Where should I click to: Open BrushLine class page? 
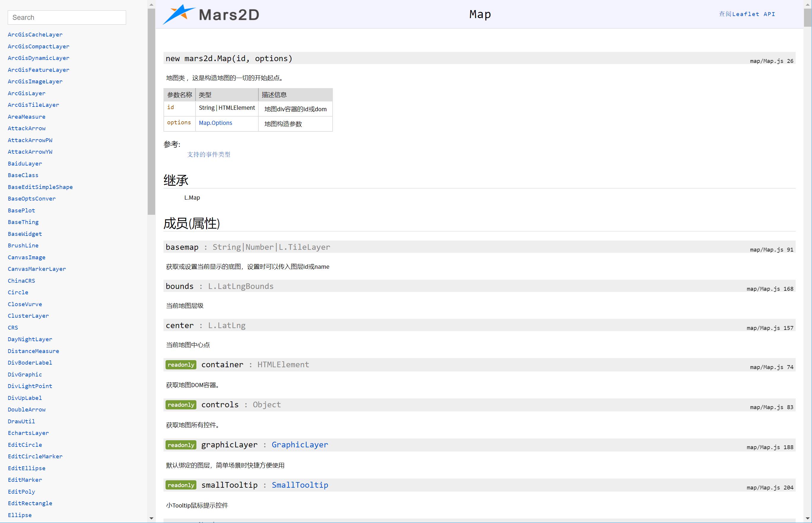click(x=23, y=246)
